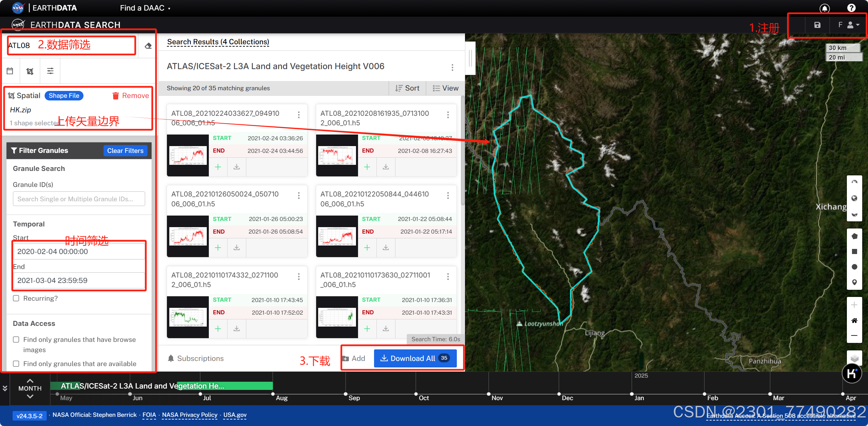Screen dimensions: 868x426
Task: Click the save project disk icon
Action: coord(817,25)
